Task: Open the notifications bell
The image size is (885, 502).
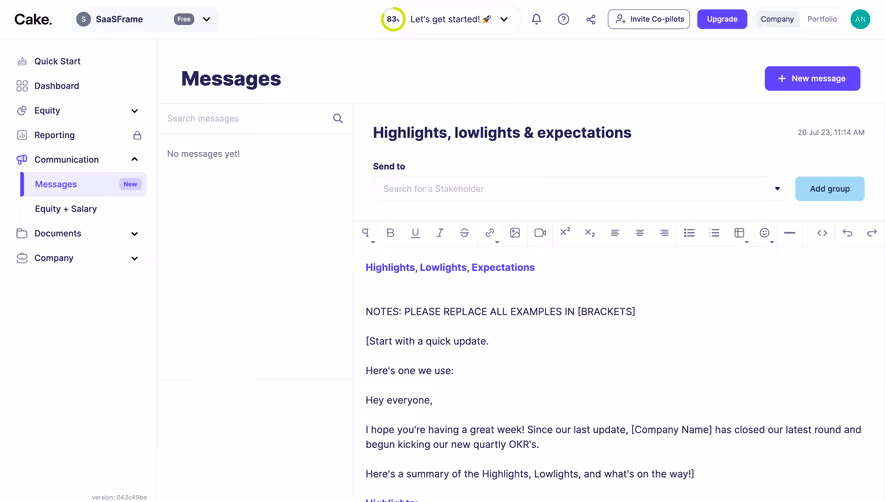Action: (x=536, y=19)
